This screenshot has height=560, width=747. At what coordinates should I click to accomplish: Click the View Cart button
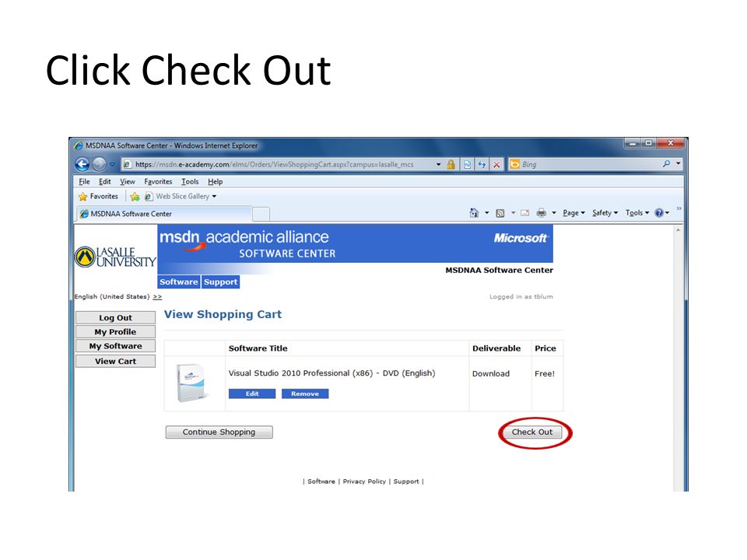click(115, 361)
